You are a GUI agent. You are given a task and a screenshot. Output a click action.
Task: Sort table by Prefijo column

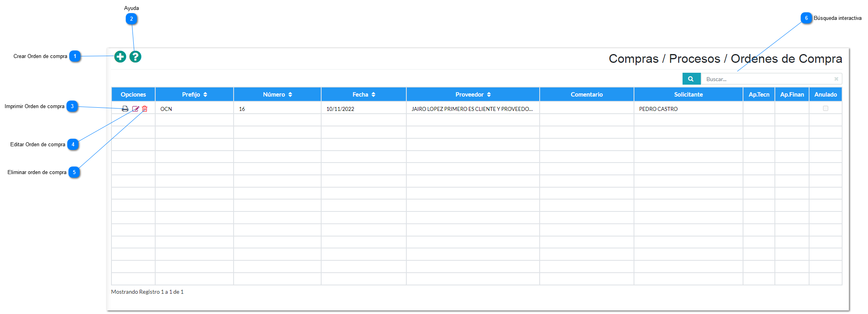pos(194,95)
